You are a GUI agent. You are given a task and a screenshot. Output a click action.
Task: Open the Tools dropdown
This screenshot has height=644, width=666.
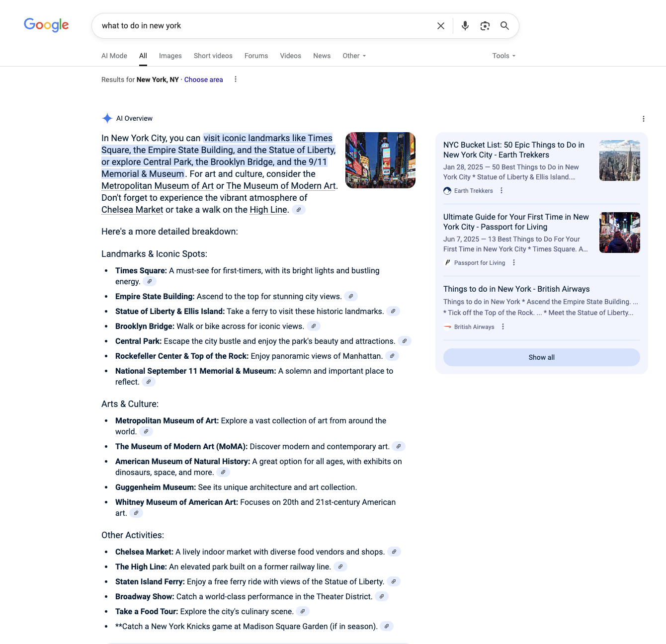[504, 56]
